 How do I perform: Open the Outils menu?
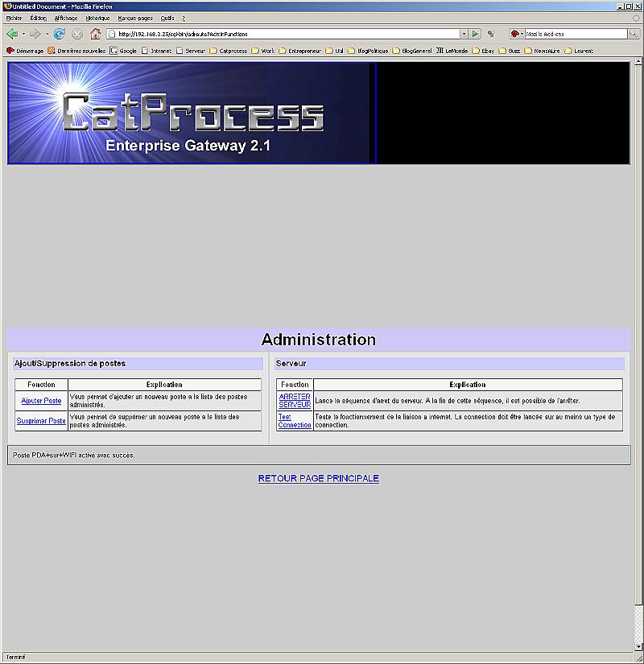pos(167,19)
